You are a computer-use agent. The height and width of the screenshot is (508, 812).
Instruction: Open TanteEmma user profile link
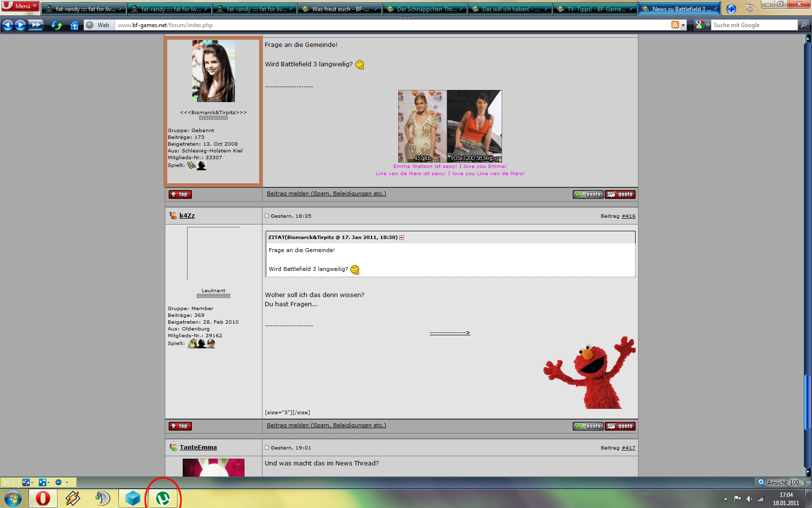coord(198,448)
